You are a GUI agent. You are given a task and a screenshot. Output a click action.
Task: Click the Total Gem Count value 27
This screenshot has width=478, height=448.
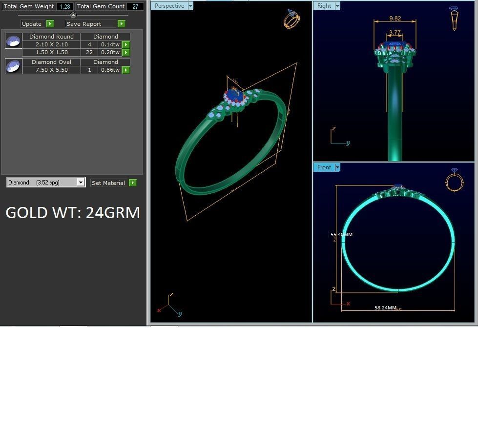tap(135, 6)
